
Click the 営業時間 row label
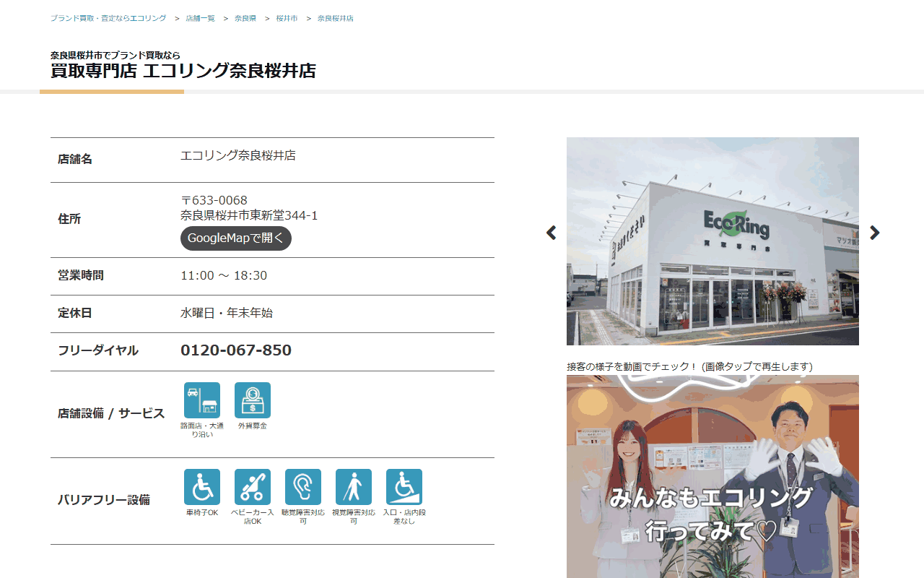(81, 275)
